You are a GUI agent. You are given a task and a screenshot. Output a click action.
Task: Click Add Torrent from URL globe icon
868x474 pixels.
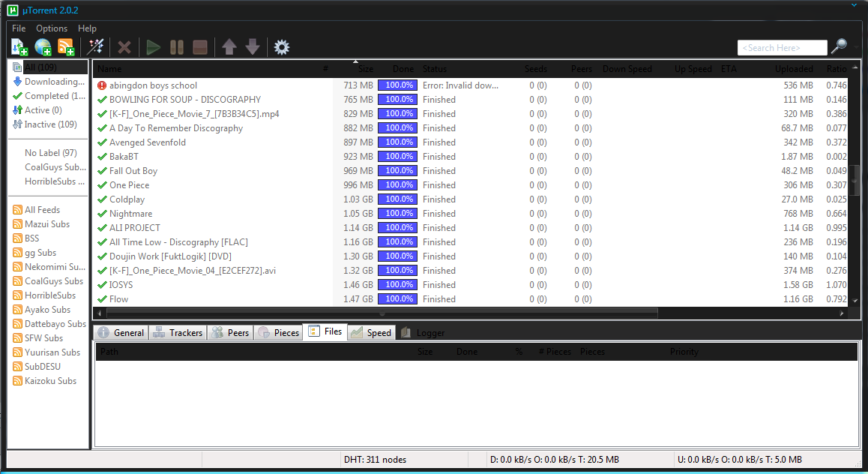point(43,47)
